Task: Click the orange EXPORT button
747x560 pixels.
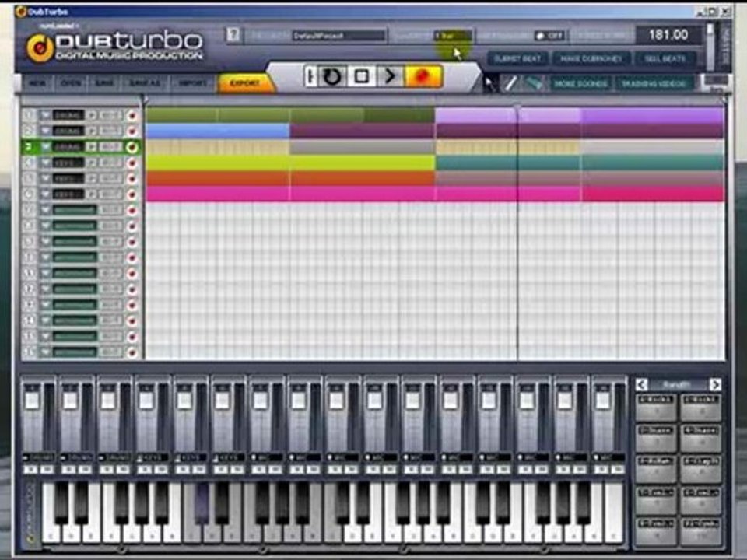Action: 245,83
